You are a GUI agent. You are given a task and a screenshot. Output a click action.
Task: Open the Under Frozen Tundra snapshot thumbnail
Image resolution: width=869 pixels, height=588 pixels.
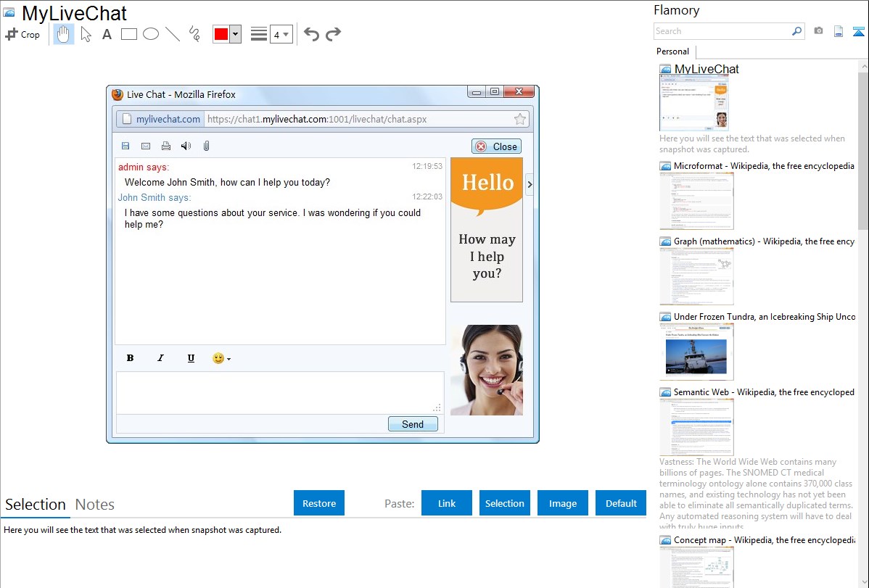[x=696, y=352]
